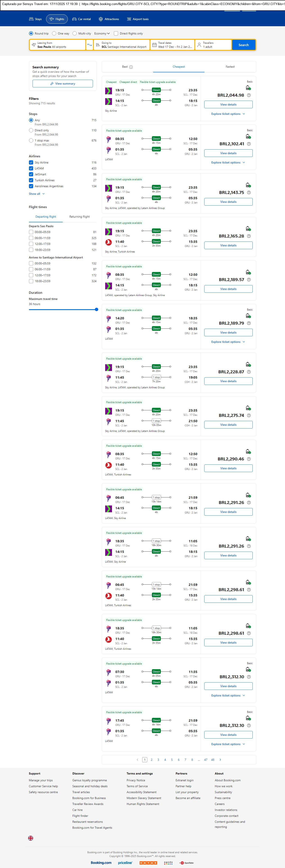Expand Show all airlines list
This screenshot has width=285, height=868.
click(37, 194)
